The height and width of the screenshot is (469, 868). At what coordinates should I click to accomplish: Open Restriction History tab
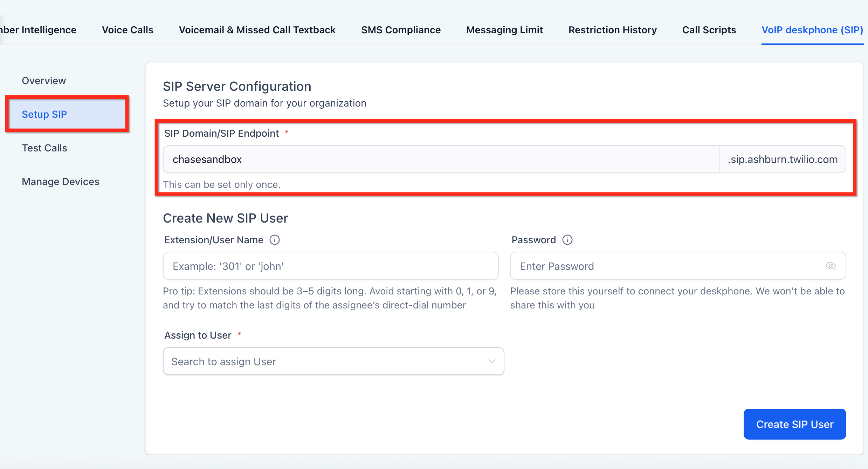point(612,30)
